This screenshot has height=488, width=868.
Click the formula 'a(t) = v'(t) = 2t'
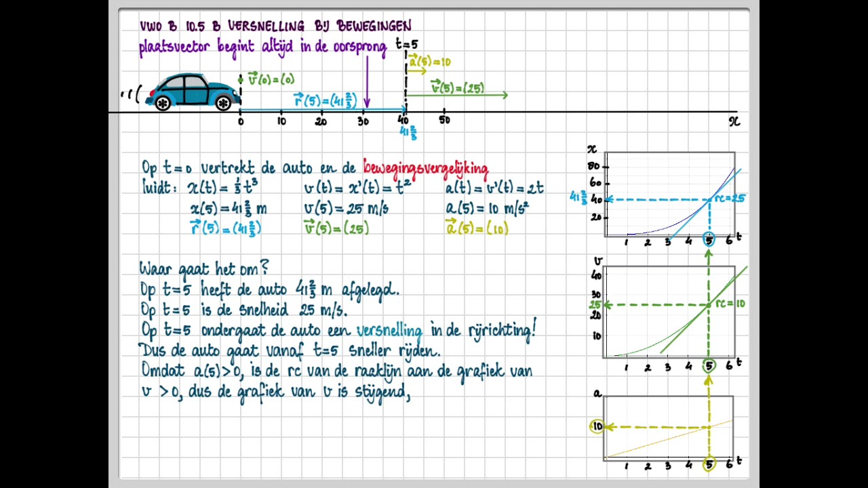coord(494,188)
